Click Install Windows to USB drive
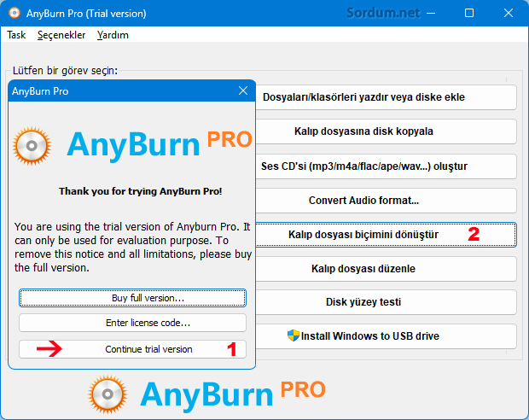 (386, 336)
